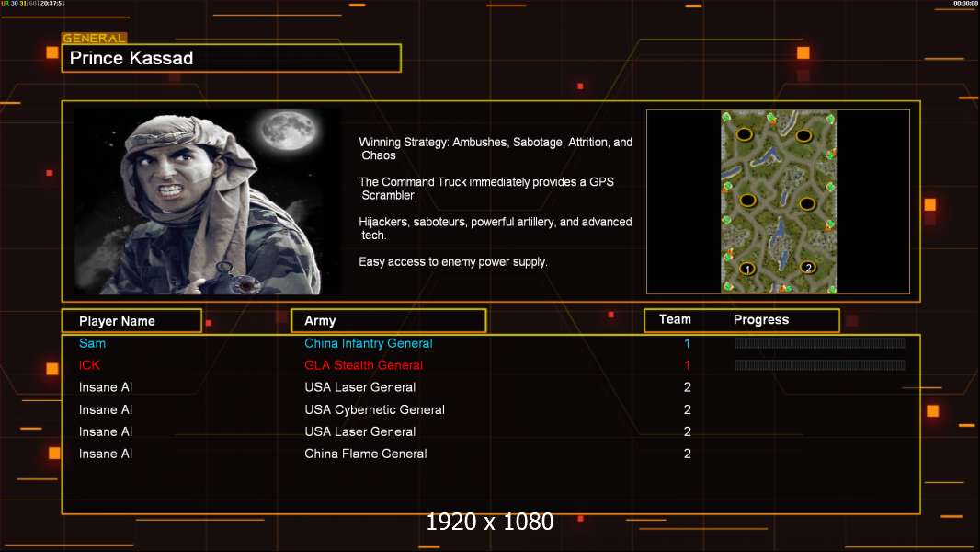This screenshot has height=552, width=980.
Task: Click the 00:00:00 timer at top-right
Action: point(965,3)
